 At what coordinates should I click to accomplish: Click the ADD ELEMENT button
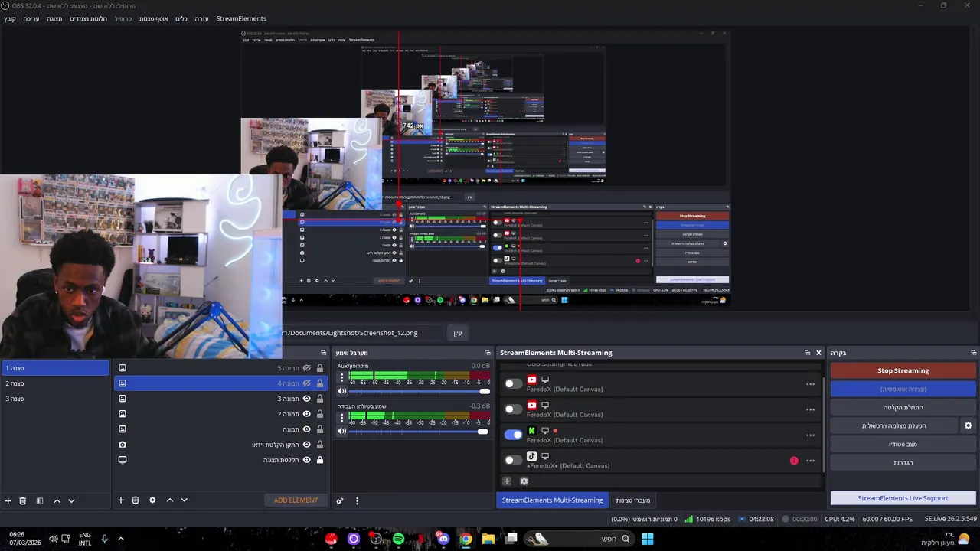pos(296,500)
